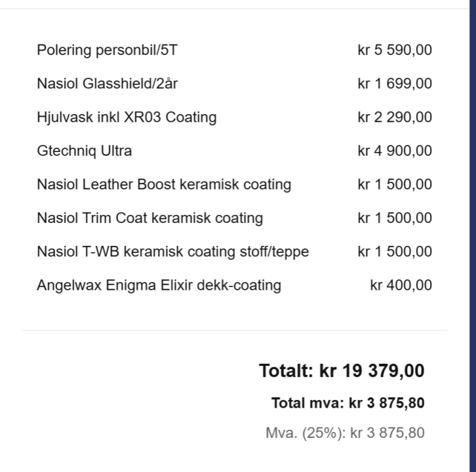
Task: Click Hjulvask inkl XR03 Coating entry
Action: [127, 117]
